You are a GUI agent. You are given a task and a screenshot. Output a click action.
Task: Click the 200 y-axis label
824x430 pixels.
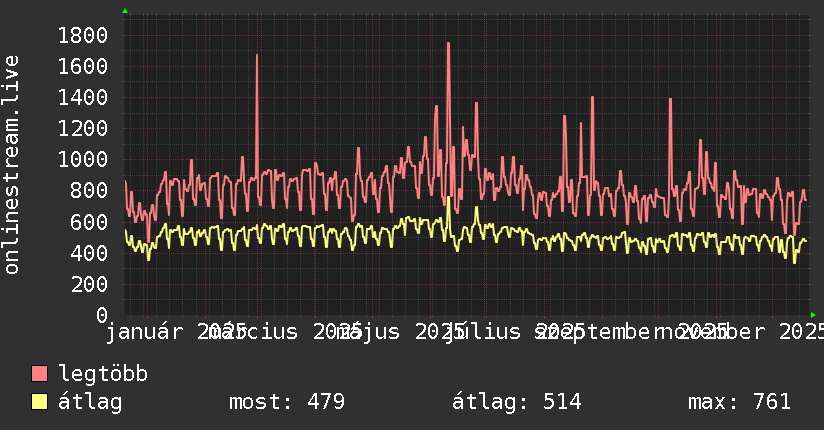coord(89,284)
